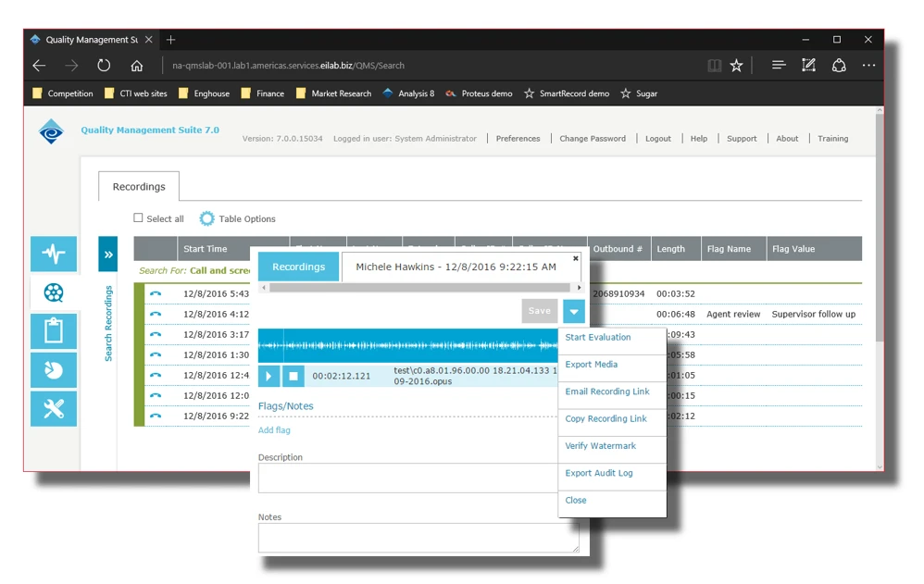Image resolution: width=924 pixels, height=584 pixels.
Task: Go back in the browser
Action: coord(40,66)
